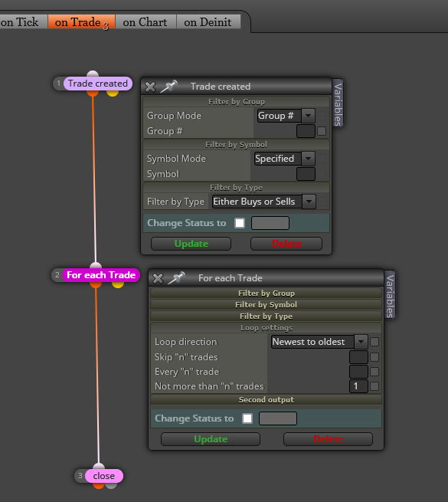Collapse Filter by Type section in Trade created panel

237,188
